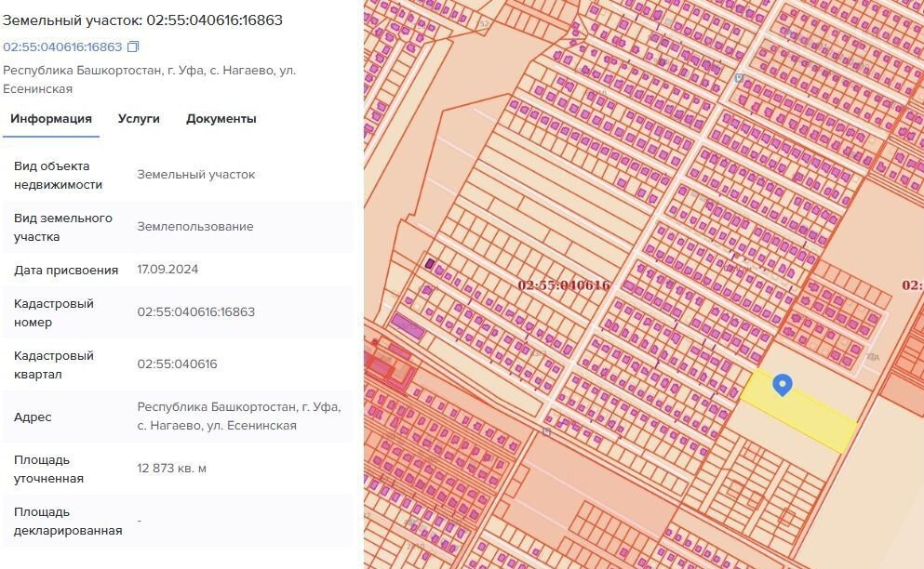This screenshot has height=569, width=924.
Task: Click the date value 17.09.2024
Action: click(x=167, y=270)
